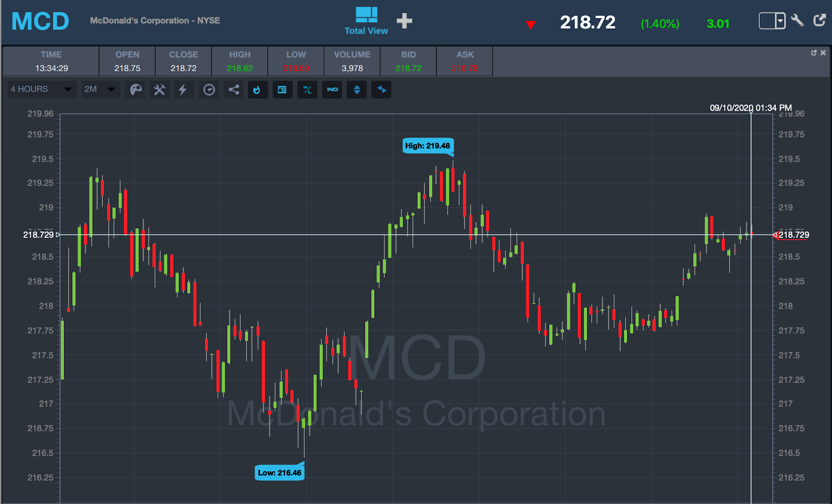Pop out window via top-right export icon

(x=820, y=20)
